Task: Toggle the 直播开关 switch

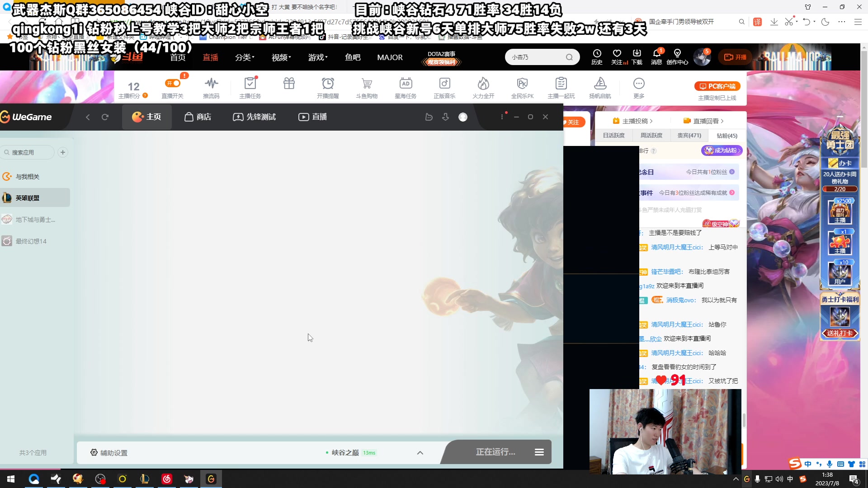Action: (x=172, y=84)
